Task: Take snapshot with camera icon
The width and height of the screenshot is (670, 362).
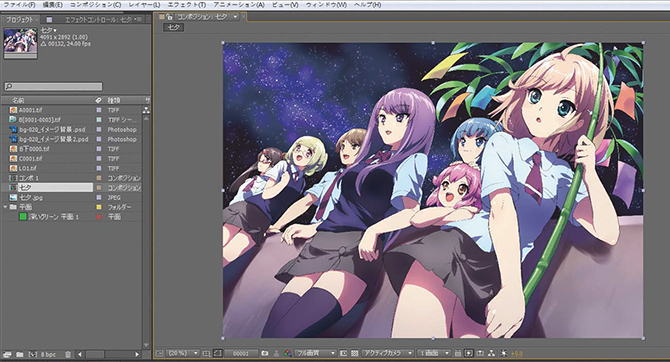Action: pos(265,353)
